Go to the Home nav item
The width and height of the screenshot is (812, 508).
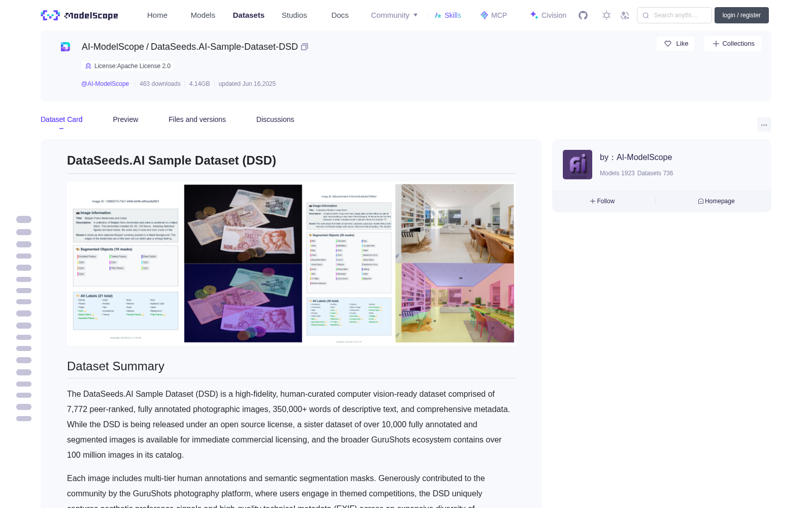coord(157,15)
